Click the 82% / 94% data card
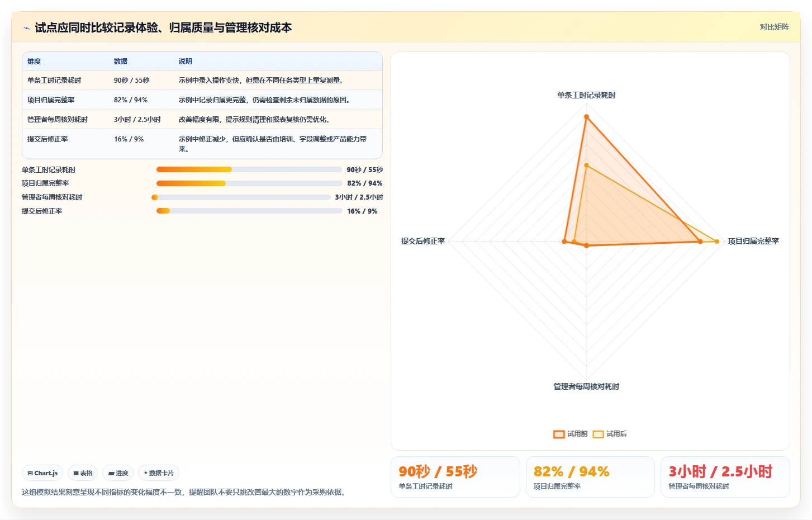The image size is (812, 520). [590, 477]
